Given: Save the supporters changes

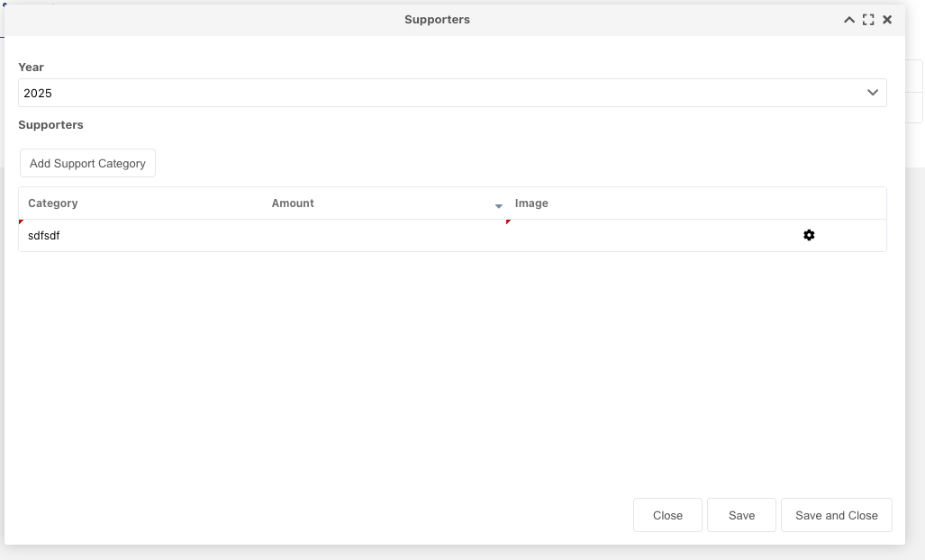Looking at the screenshot, I should click(x=741, y=515).
